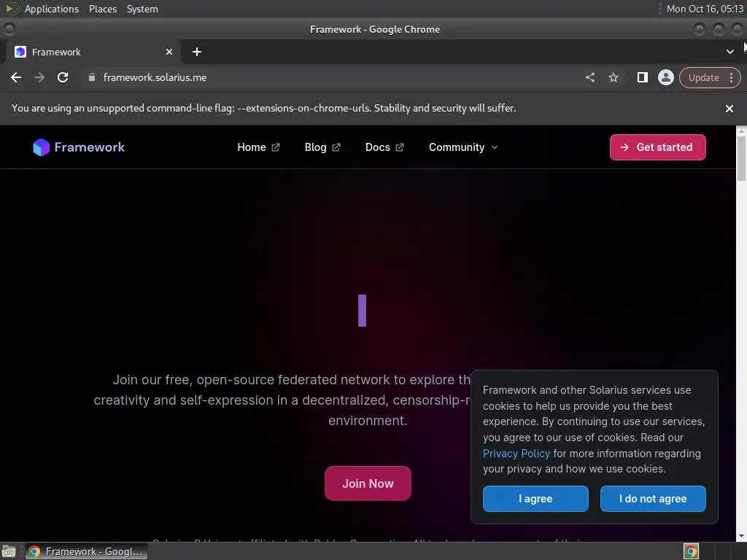Go back using the browser back arrow
The height and width of the screenshot is (560, 747).
pos(16,77)
